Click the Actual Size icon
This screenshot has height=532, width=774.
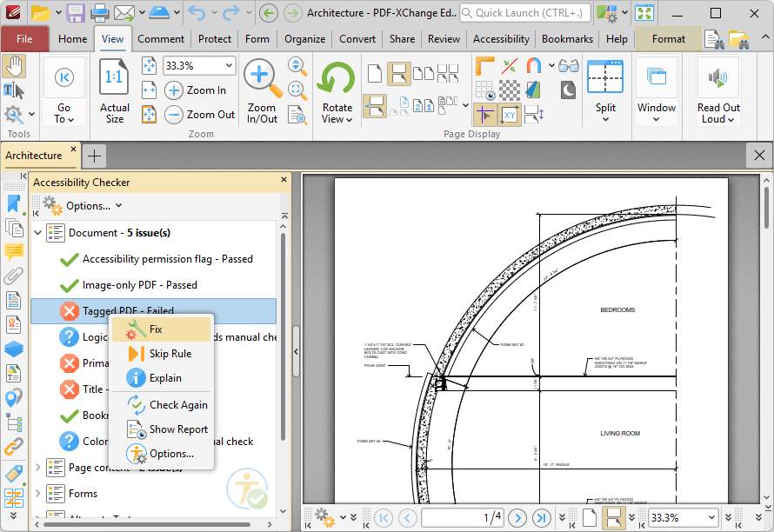[114, 76]
